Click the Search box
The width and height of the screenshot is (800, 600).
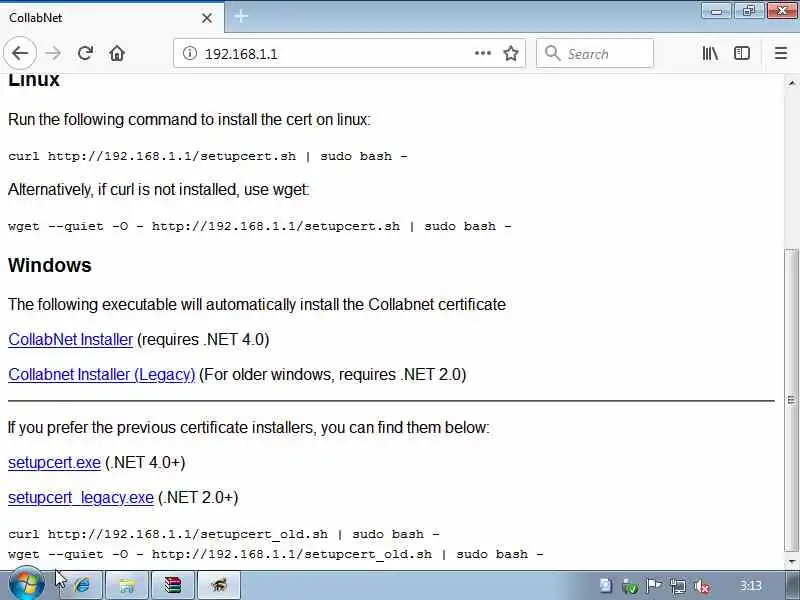click(x=594, y=53)
